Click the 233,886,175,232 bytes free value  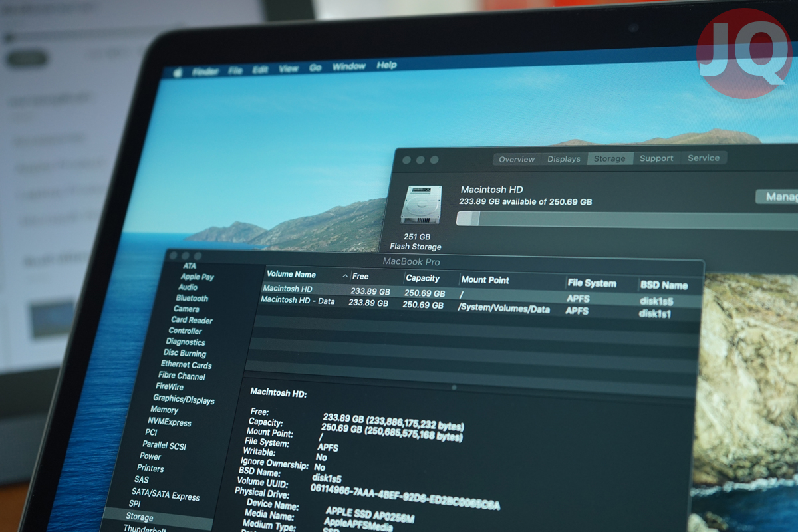click(416, 423)
